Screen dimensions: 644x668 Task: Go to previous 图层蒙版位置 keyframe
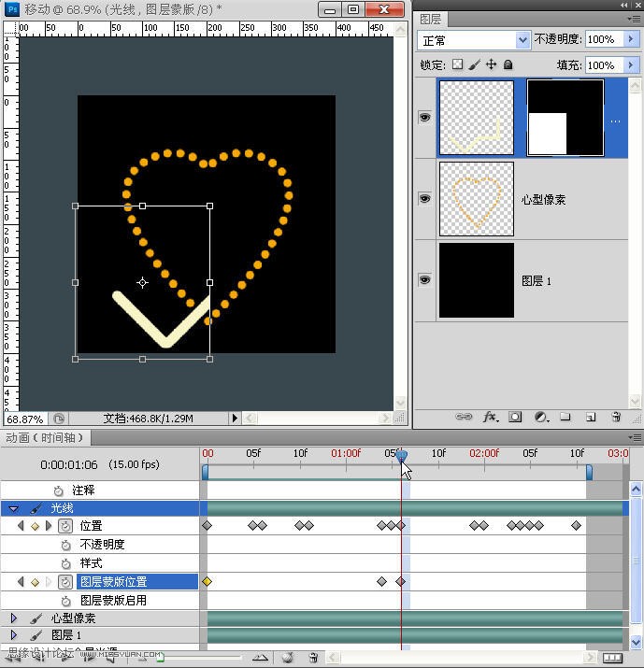[x=21, y=581]
